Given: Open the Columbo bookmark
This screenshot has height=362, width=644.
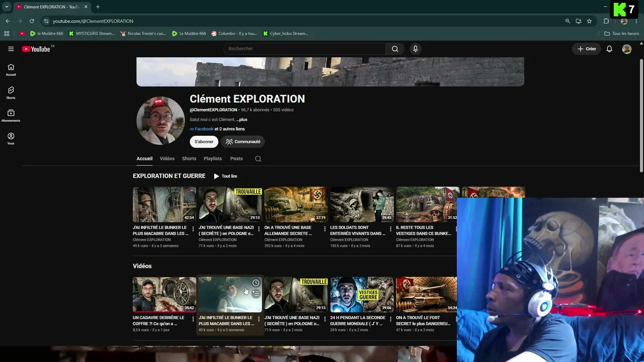Looking at the screenshot, I should pos(234,34).
